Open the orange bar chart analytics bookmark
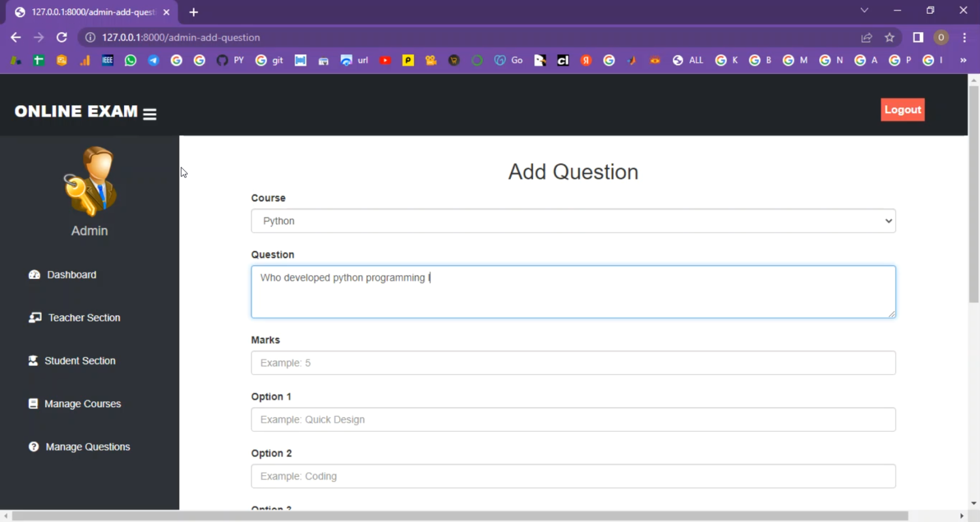This screenshot has height=522, width=980. tap(84, 60)
